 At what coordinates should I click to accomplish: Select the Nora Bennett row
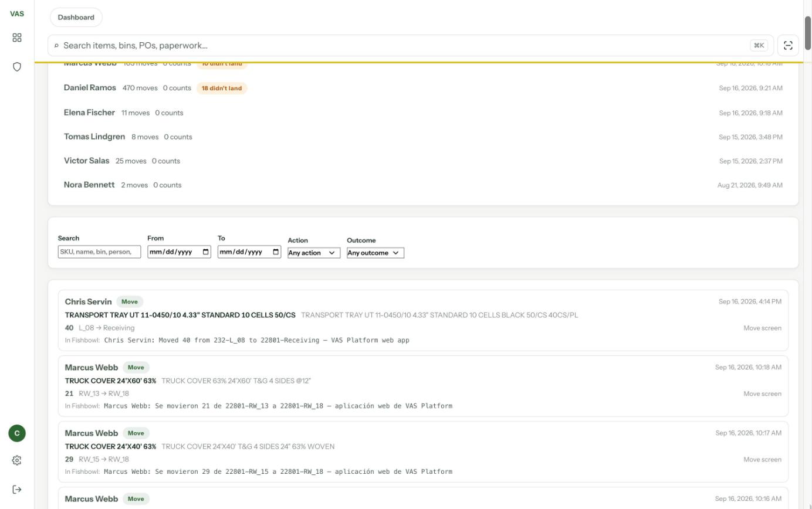pos(423,185)
